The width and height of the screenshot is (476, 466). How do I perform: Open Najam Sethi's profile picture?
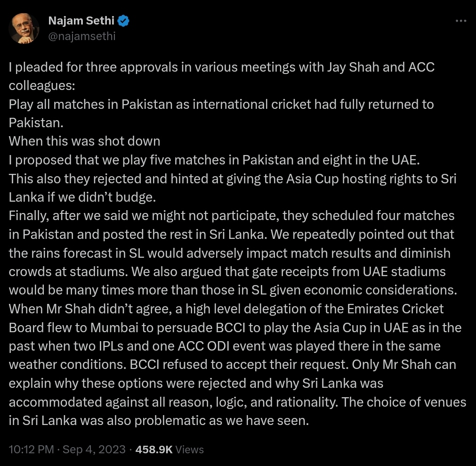(x=24, y=28)
